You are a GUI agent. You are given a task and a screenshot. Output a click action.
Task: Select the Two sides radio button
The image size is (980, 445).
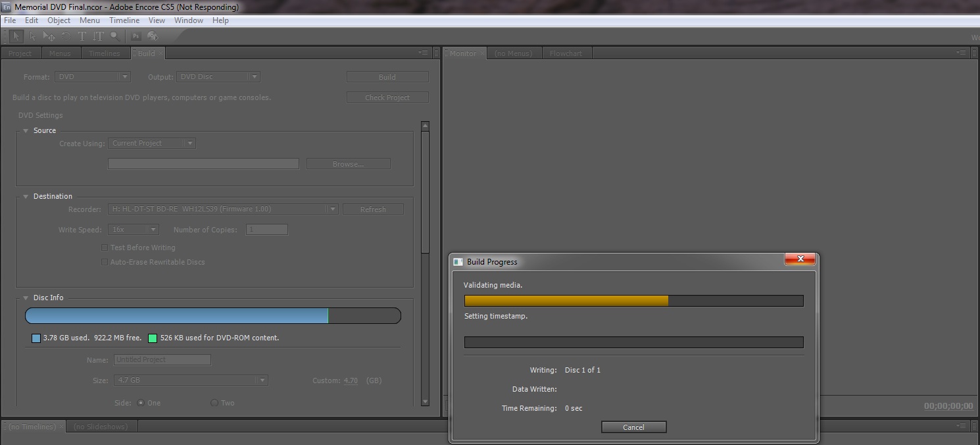(214, 403)
